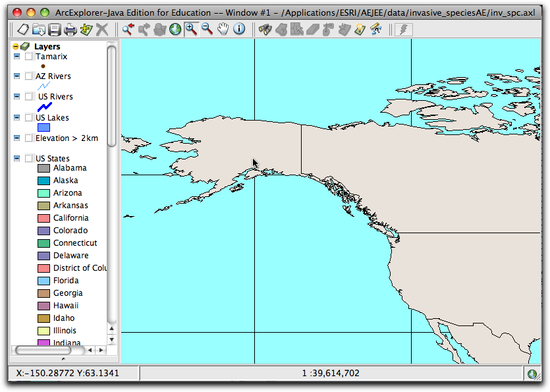The width and height of the screenshot is (550, 392).
Task: Click the Remove layer X icon
Action: [x=102, y=29]
